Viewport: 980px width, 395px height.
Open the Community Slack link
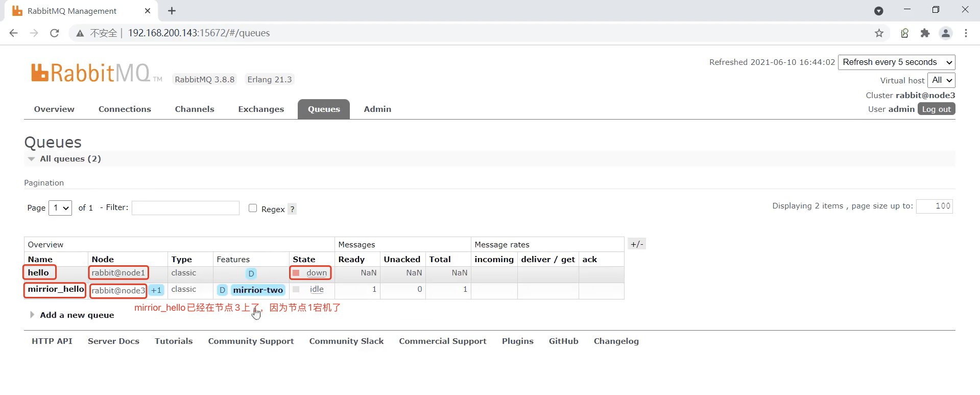346,341
